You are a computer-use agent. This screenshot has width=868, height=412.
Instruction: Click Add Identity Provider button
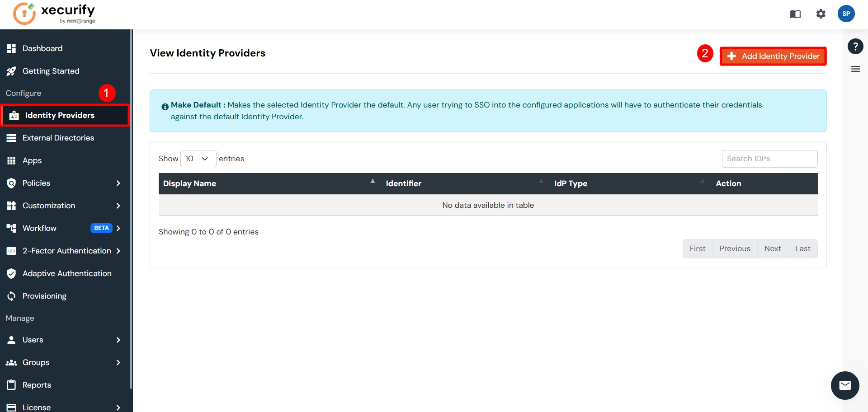pos(773,56)
